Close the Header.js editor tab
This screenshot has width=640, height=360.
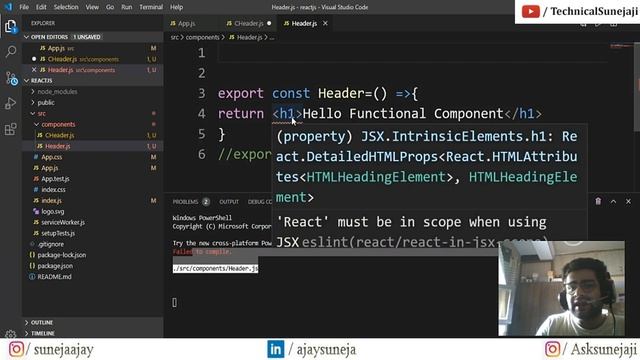tap(325, 23)
